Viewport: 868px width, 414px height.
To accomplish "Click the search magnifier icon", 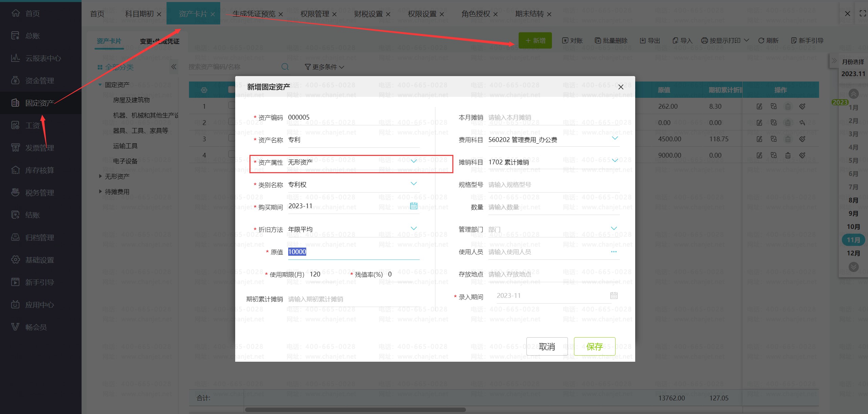I will tap(285, 67).
